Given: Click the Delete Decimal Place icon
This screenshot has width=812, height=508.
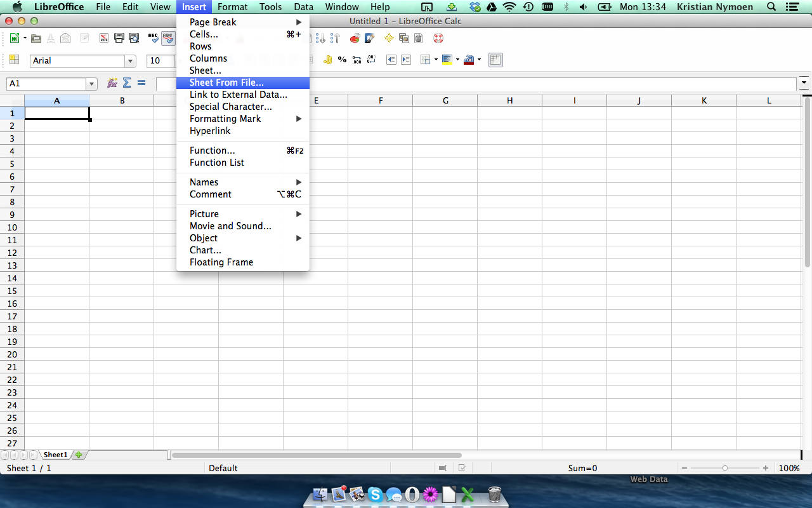Looking at the screenshot, I should (372, 60).
